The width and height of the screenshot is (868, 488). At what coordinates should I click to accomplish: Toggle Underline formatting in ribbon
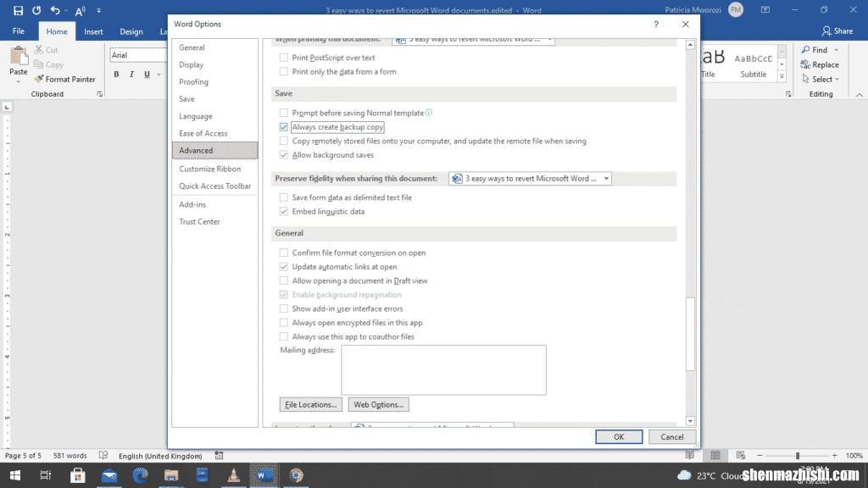click(x=147, y=75)
